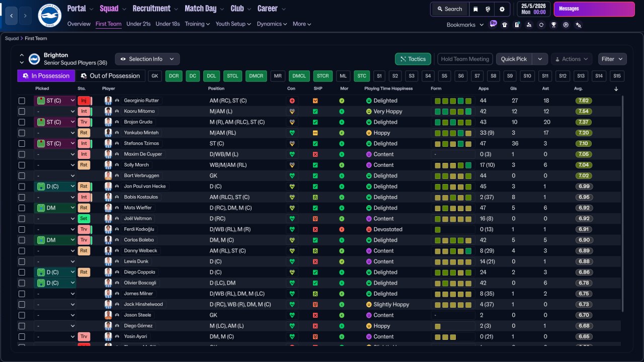The height and width of the screenshot is (362, 644).
Task: Go forward with the right arrow button
Action: tap(25, 16)
